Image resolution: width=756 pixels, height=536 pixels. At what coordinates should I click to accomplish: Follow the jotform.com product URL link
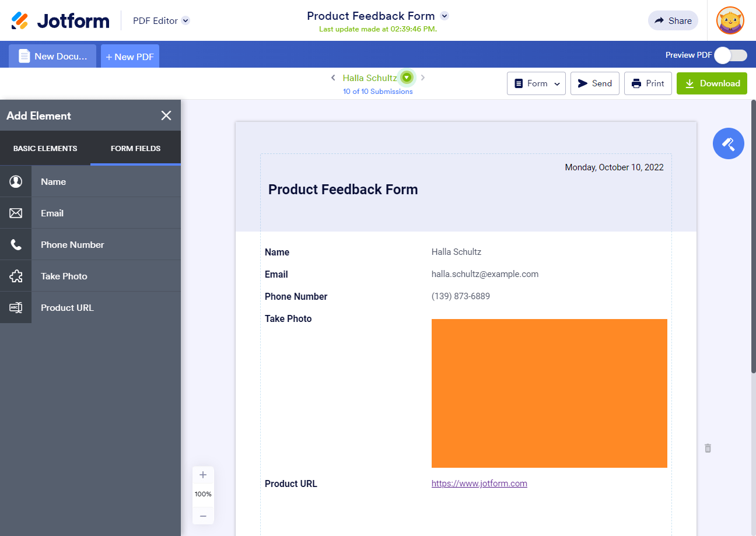point(479,484)
